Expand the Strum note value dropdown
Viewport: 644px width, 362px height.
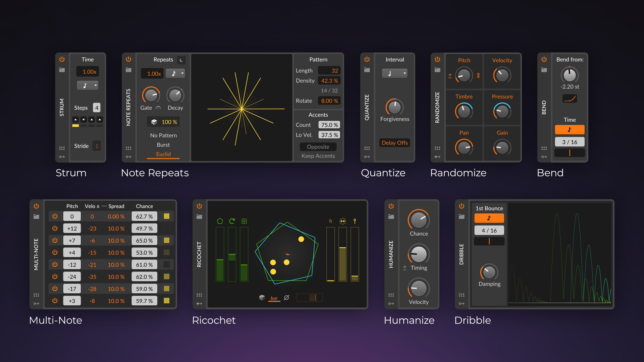tap(87, 86)
